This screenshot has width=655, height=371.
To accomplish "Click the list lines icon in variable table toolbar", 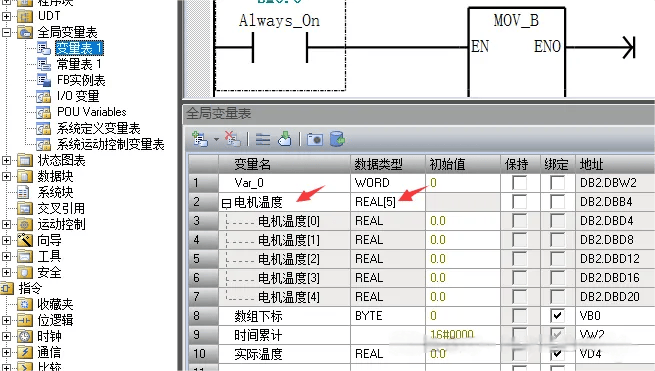I will pos(263,140).
